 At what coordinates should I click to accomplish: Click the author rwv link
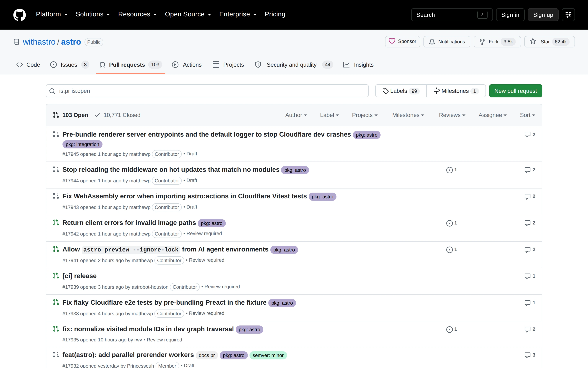click(138, 340)
